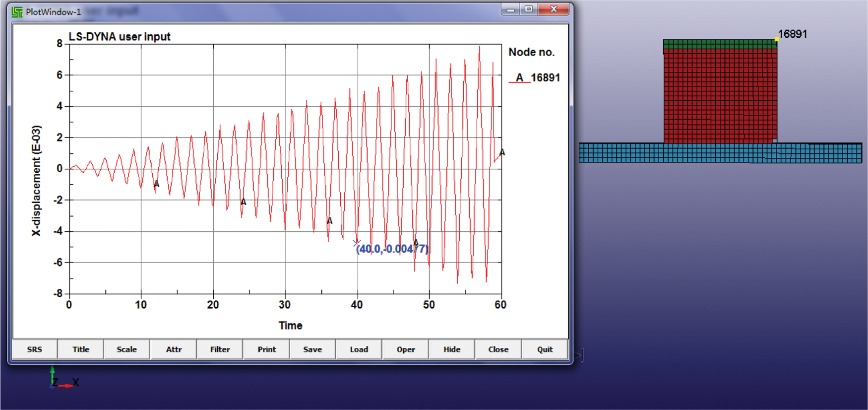Click the blue base plate mesh
Screen dimensions: 868x410
click(719, 153)
